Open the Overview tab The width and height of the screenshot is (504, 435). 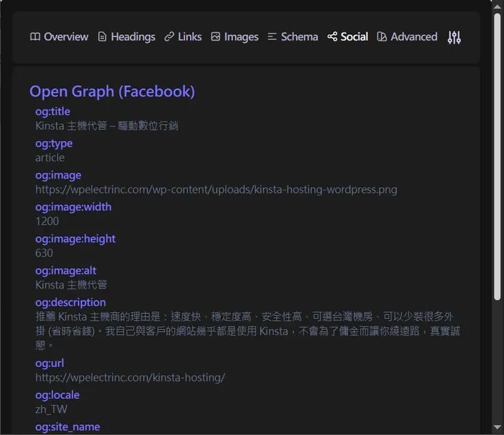pyautogui.click(x=59, y=37)
